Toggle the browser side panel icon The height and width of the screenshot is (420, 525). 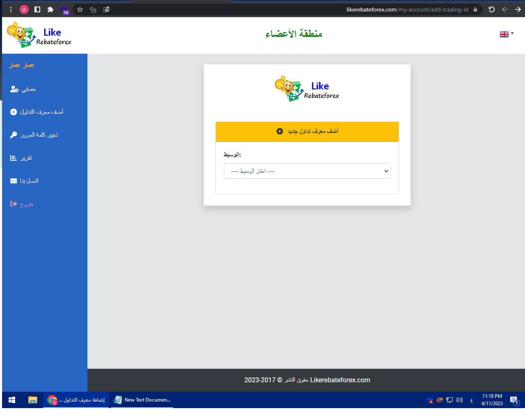tap(37, 9)
